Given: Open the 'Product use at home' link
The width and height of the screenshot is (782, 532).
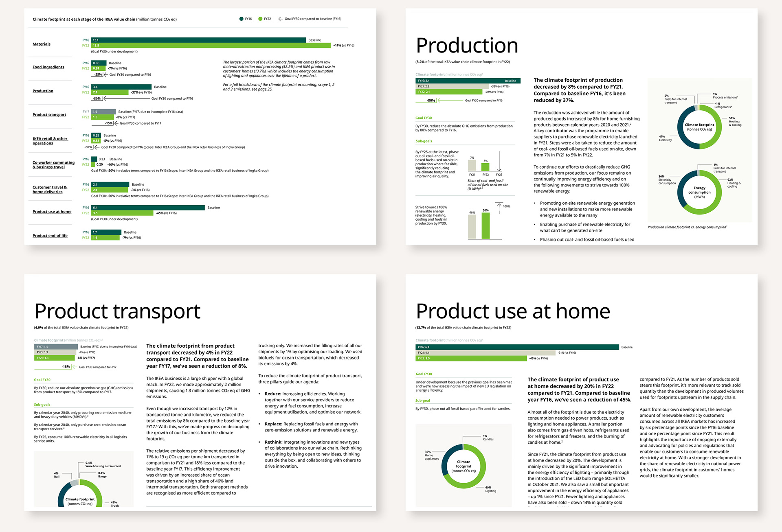Looking at the screenshot, I should [x=52, y=212].
